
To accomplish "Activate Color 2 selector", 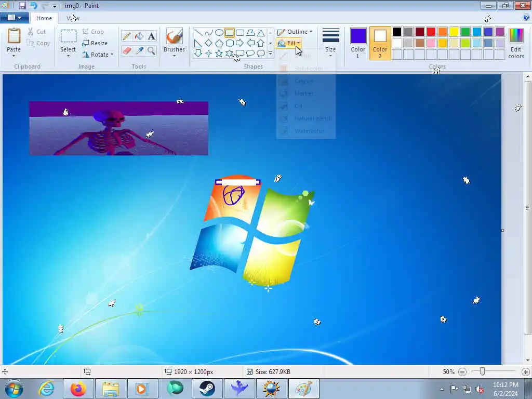I will tap(380, 44).
